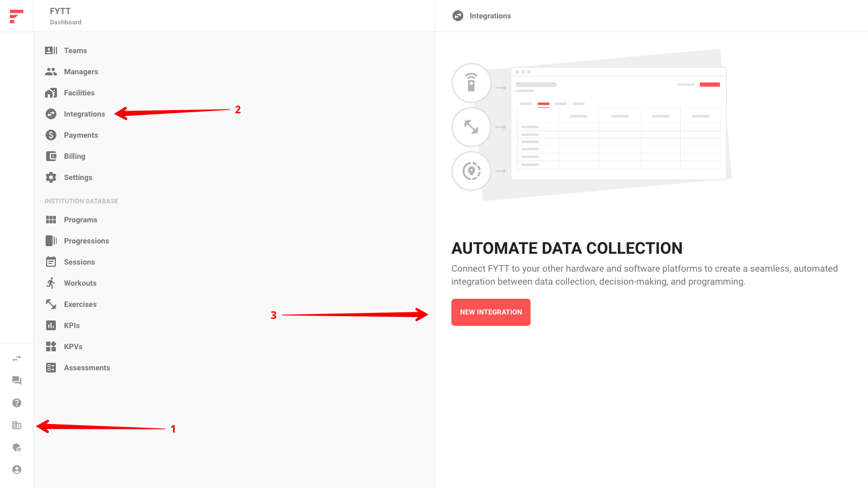The width and height of the screenshot is (868, 488).
Task: Click the integrations illustration image
Action: click(591, 125)
